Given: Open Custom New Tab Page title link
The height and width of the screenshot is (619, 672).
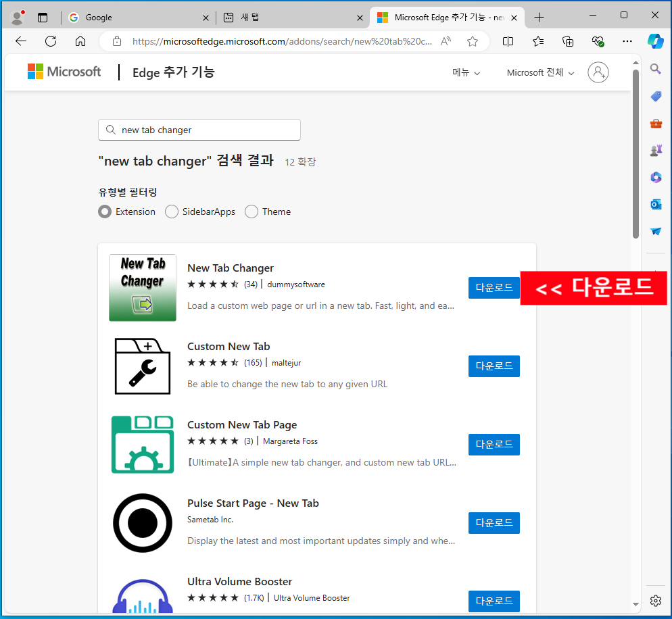Looking at the screenshot, I should click(x=242, y=425).
